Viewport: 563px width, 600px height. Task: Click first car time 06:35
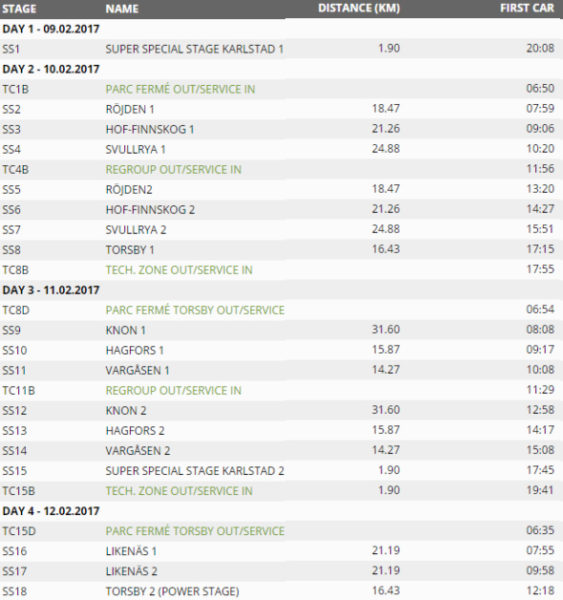click(x=540, y=530)
